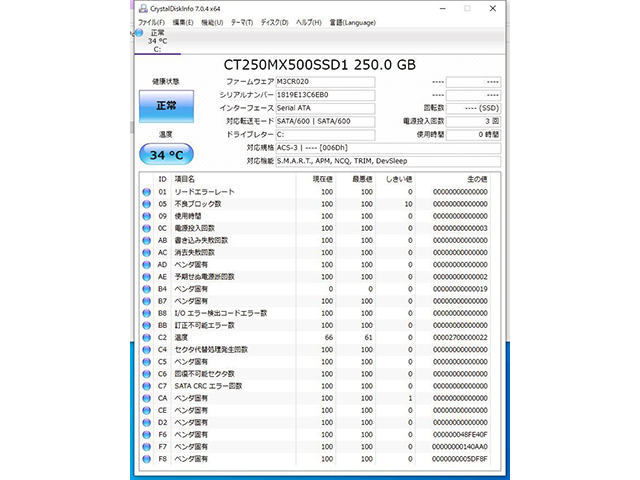Open the テーマ(T) menu
Image resolution: width=640 pixels, height=480 pixels.
coord(242,22)
